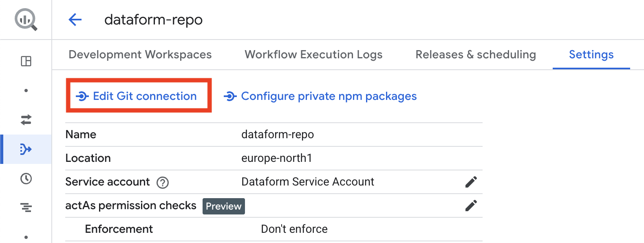Select the Name value dataform-repo
This screenshot has height=243, width=644.
point(278,135)
